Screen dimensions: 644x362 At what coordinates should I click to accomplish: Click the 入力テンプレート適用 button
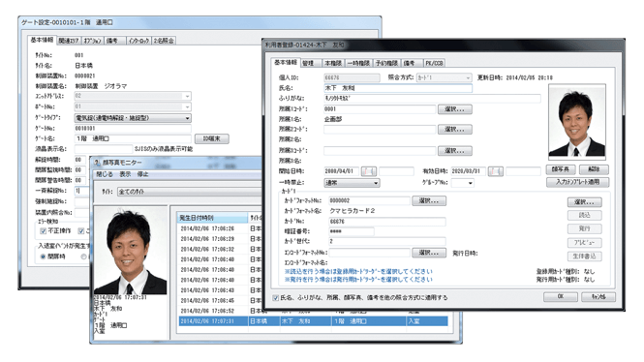577,182
